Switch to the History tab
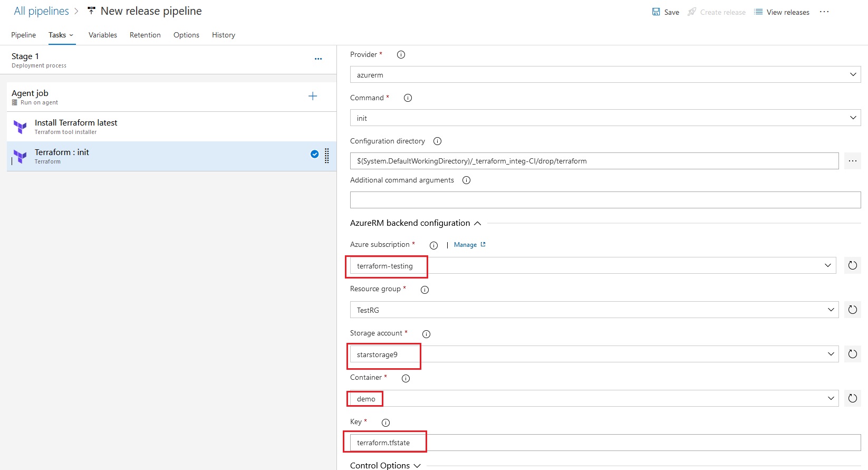868x470 pixels. click(x=224, y=35)
